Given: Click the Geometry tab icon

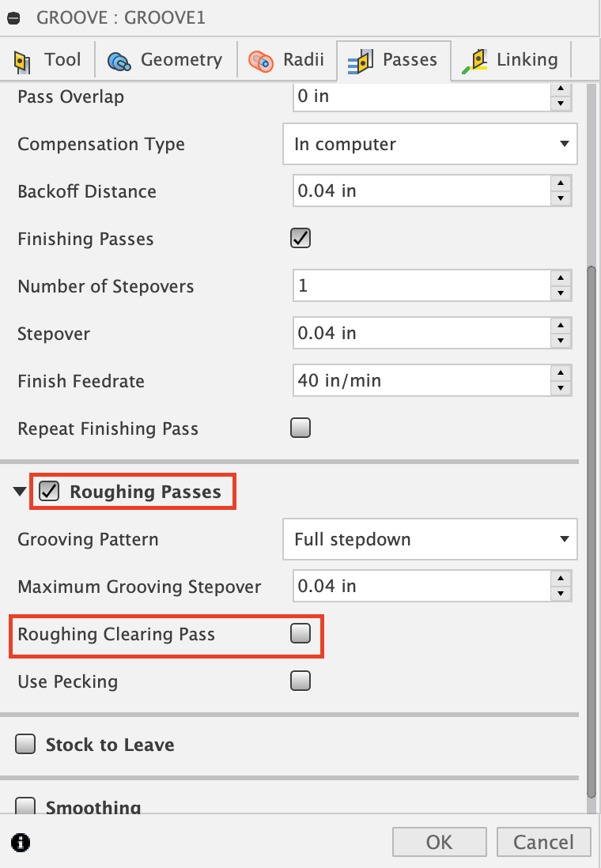Looking at the screenshot, I should coord(119,61).
